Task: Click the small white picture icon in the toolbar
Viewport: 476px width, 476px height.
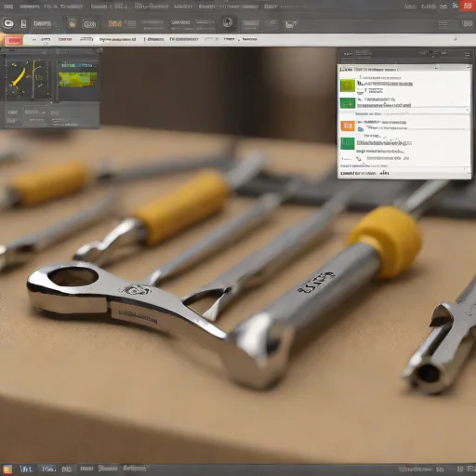Action: point(291,24)
